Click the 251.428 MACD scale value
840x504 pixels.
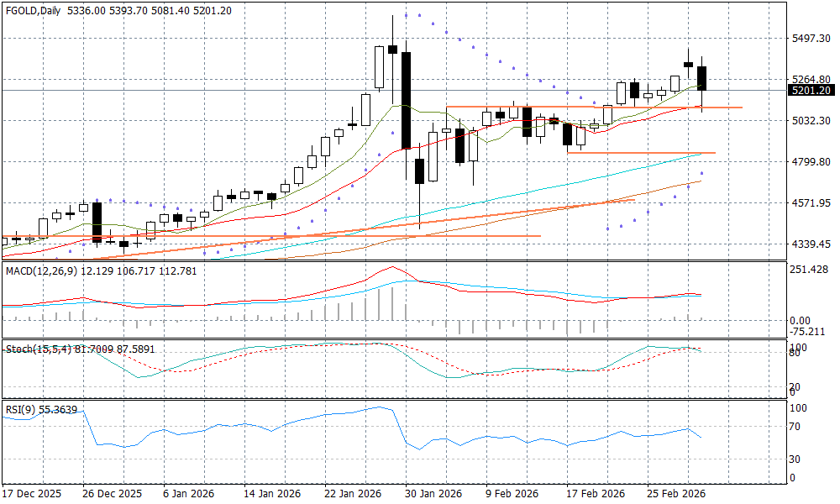tap(811, 270)
